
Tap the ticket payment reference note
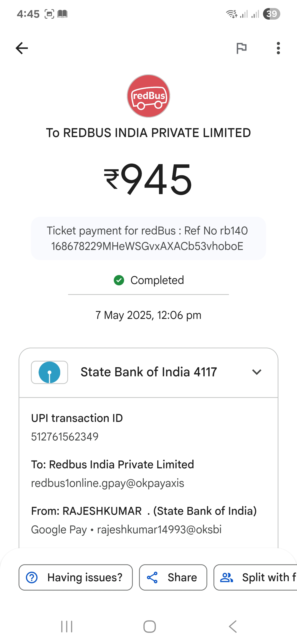coord(148,238)
